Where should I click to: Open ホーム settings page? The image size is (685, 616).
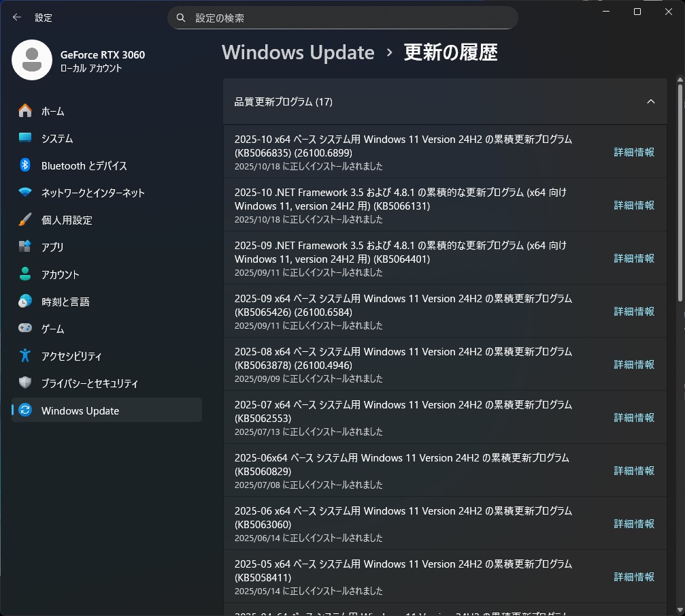pyautogui.click(x=107, y=111)
